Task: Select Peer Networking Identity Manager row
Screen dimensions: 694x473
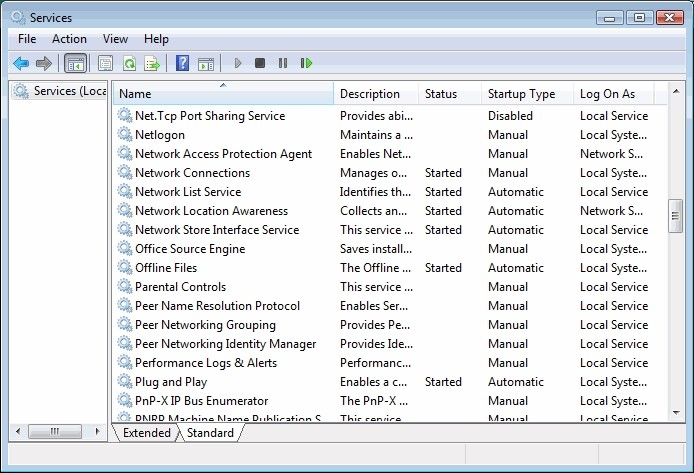Action: coord(390,344)
